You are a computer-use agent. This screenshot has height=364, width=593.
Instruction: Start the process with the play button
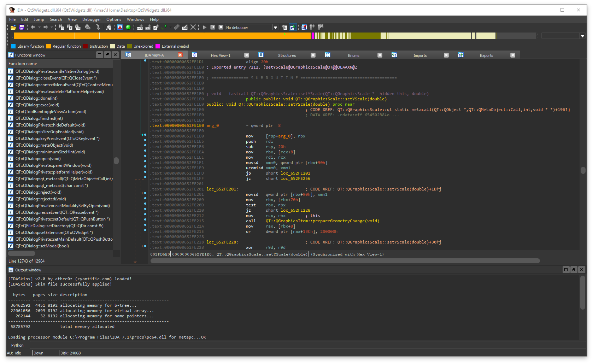(204, 27)
